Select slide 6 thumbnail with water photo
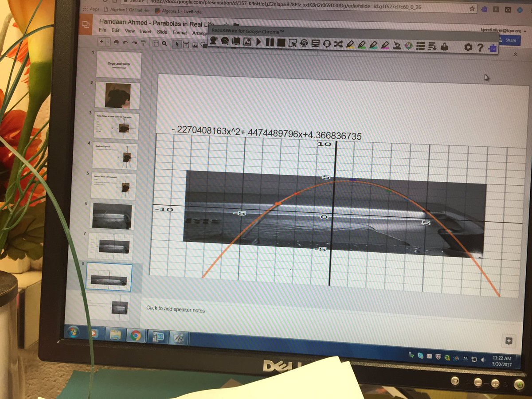 tap(112, 216)
